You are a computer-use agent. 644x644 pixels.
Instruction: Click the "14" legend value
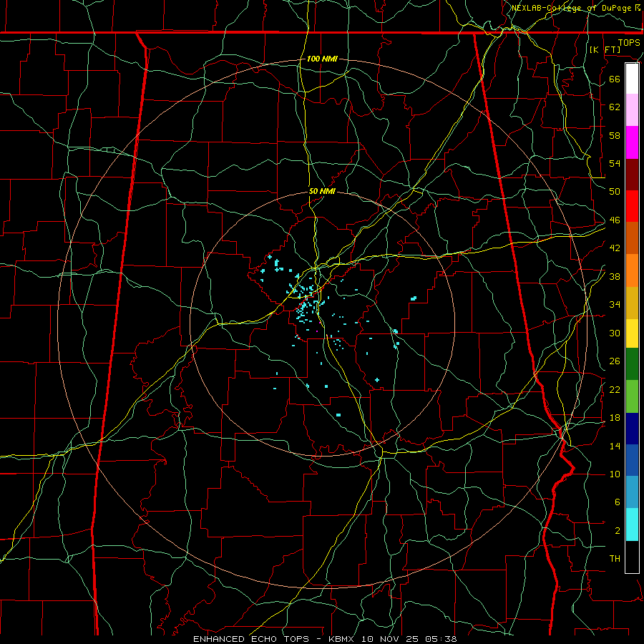(615, 446)
